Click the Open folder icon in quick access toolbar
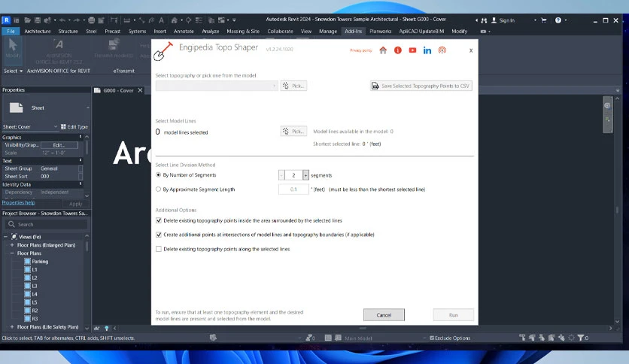Image resolution: width=629 pixels, height=364 pixels. coord(27,20)
